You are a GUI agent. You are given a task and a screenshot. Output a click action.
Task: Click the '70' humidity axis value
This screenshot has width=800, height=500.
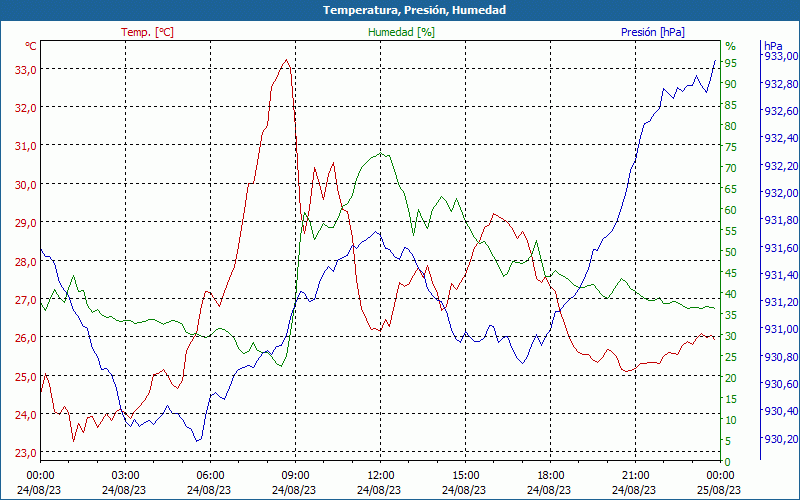pyautogui.click(x=731, y=168)
